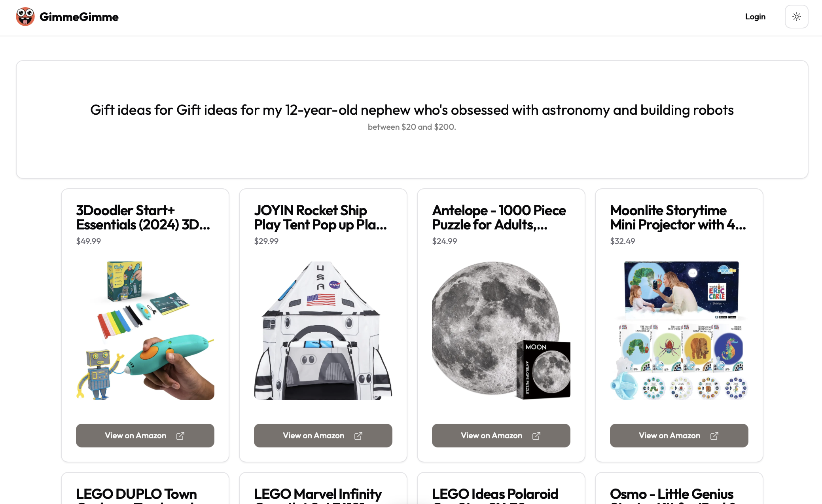
Task: Select the Antelope 1000 Piece Puzzle title
Action: pos(499,218)
